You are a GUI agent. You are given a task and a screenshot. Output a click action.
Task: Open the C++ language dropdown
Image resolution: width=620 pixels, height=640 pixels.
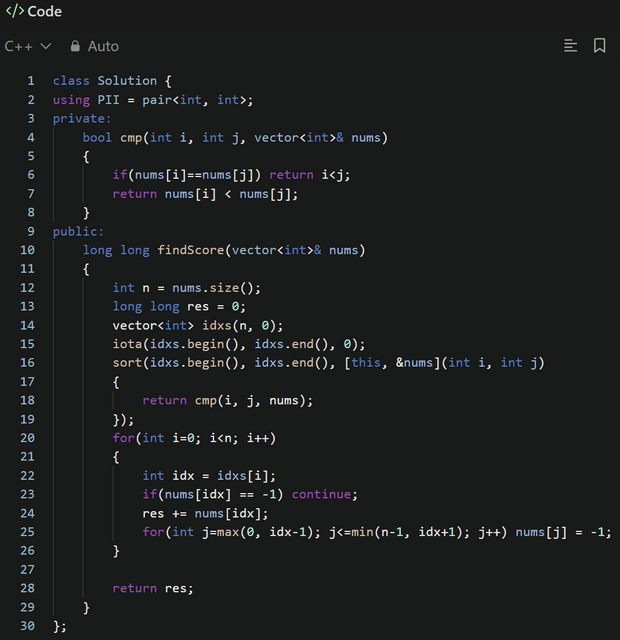coord(28,46)
